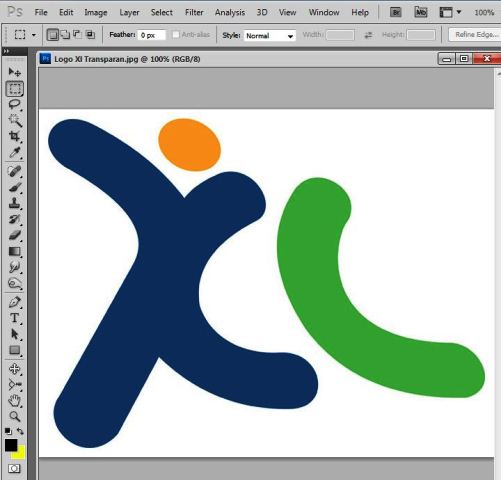Open the Style dropdown showing Normal
Viewport: 501px width, 480px height.
click(x=270, y=36)
